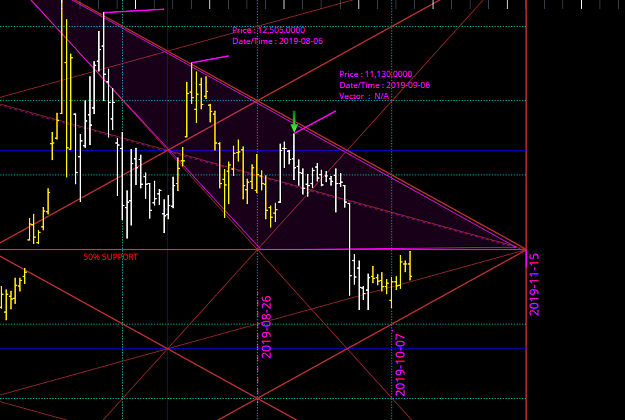This screenshot has height=420, width=625.
Task: Click the 'Price : 12,505.0000' annotation
Action: point(269,30)
